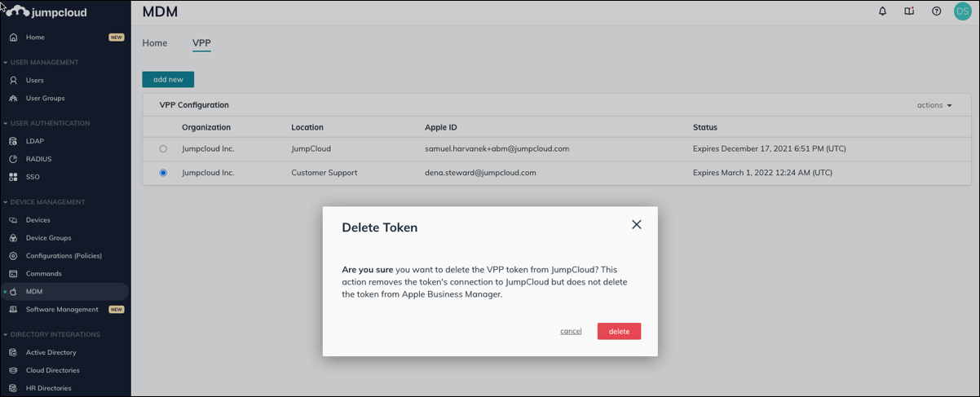Click the cancel link in dialog
The height and width of the screenshot is (397, 980).
(x=571, y=331)
